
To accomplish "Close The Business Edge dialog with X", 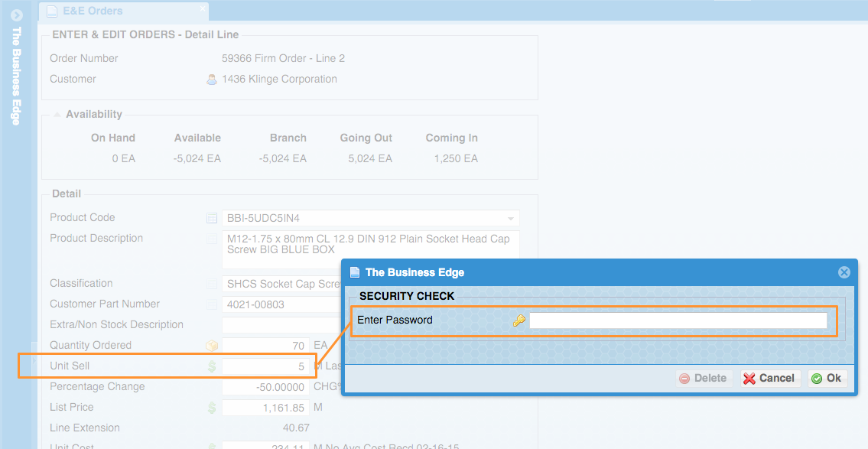I will click(844, 272).
